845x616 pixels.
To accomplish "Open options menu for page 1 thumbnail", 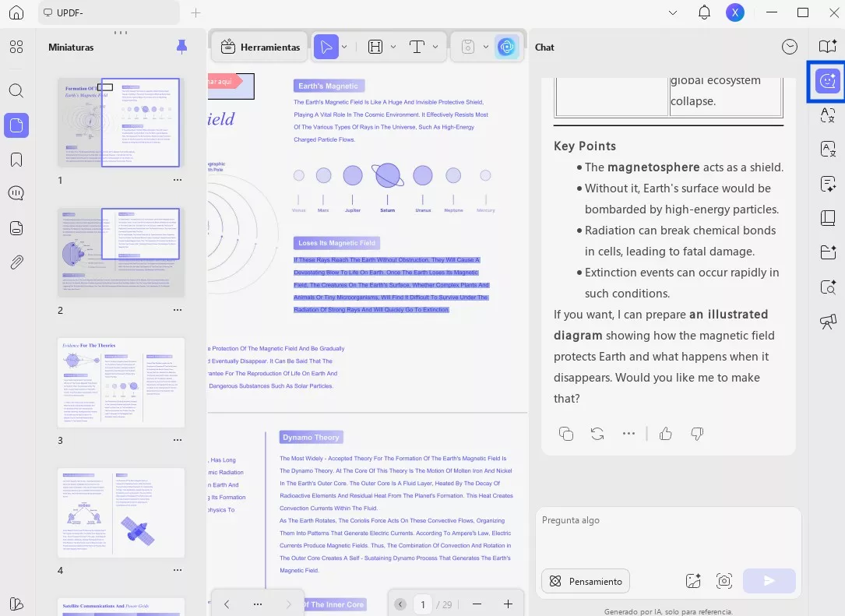I will (178, 180).
